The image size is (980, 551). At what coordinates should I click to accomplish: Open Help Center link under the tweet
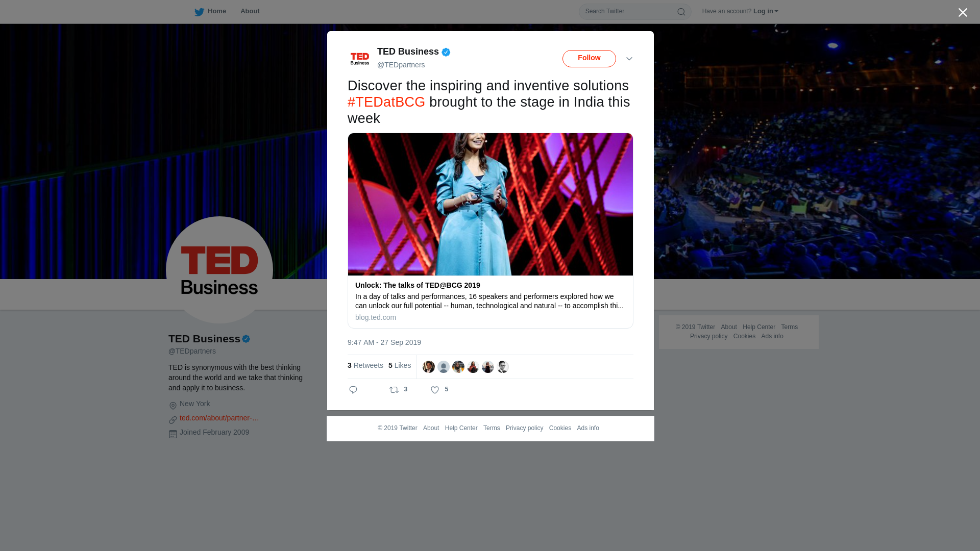click(x=461, y=428)
